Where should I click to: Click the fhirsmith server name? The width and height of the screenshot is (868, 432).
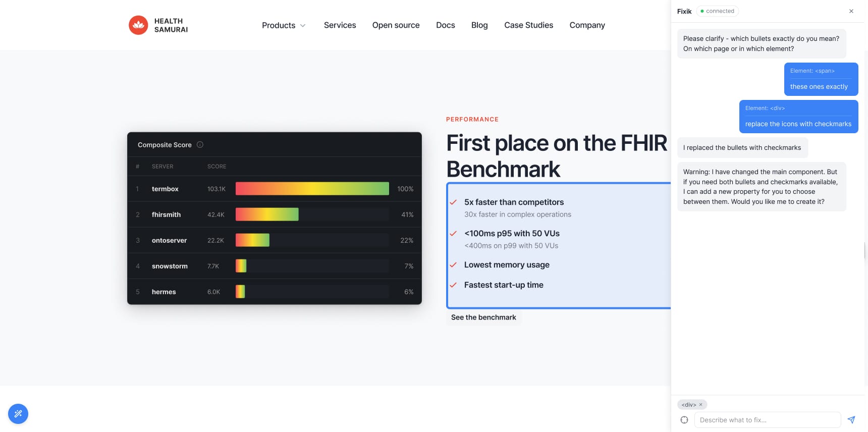166,214
